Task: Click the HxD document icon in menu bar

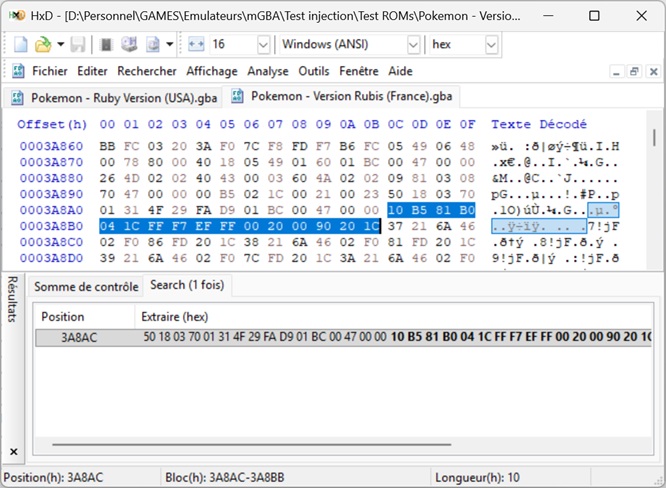Action: tap(17, 72)
